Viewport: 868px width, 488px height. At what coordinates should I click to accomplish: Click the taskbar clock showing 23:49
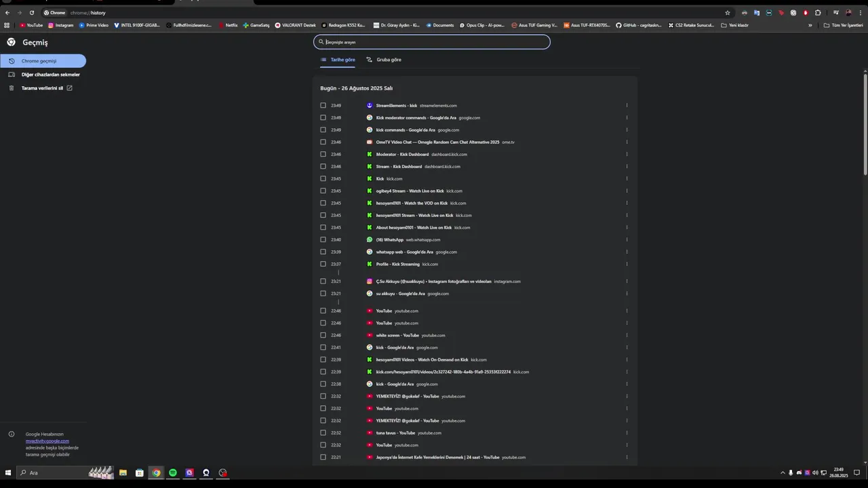coord(840,472)
